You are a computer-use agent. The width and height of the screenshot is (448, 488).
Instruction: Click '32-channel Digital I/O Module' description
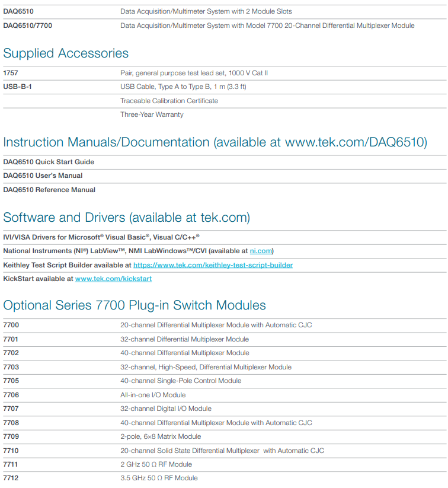coord(166,409)
